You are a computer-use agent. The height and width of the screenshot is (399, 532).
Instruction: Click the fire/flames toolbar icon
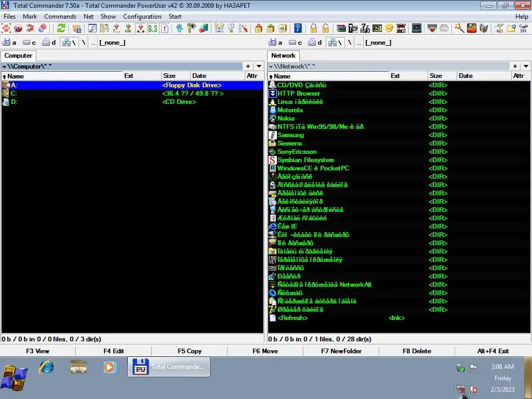click(x=472, y=29)
